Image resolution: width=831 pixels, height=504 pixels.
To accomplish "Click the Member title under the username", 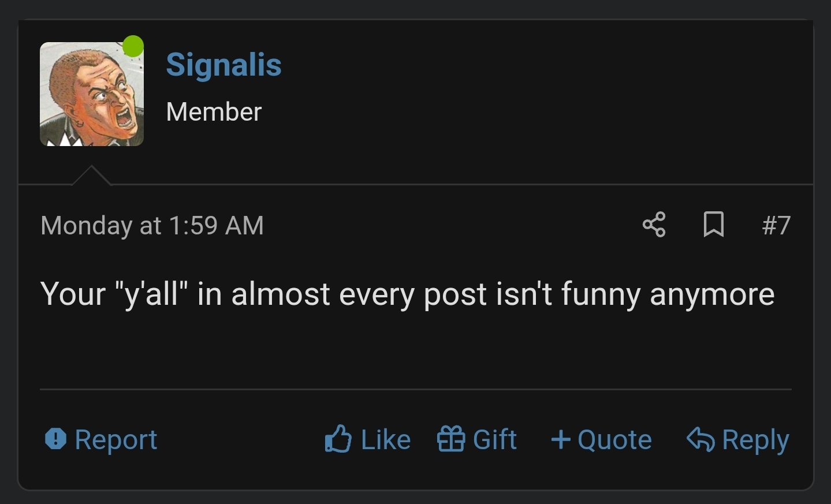I will (214, 112).
